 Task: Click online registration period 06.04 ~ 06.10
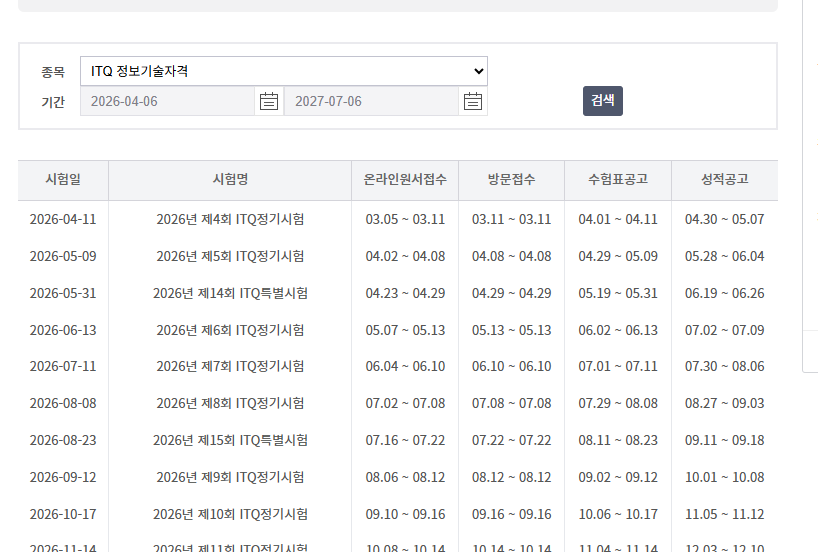405,366
